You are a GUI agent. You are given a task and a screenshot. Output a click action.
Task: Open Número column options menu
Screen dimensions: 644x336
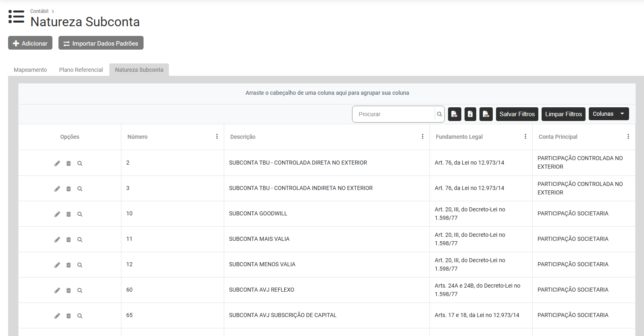(217, 137)
